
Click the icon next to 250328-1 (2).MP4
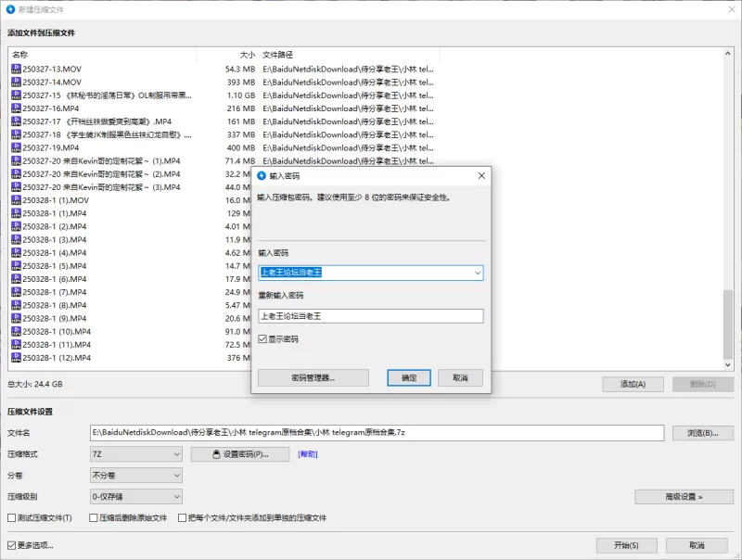(16, 226)
